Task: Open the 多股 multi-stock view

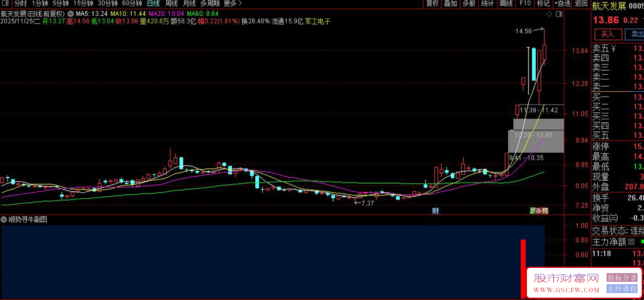Action: point(468,4)
